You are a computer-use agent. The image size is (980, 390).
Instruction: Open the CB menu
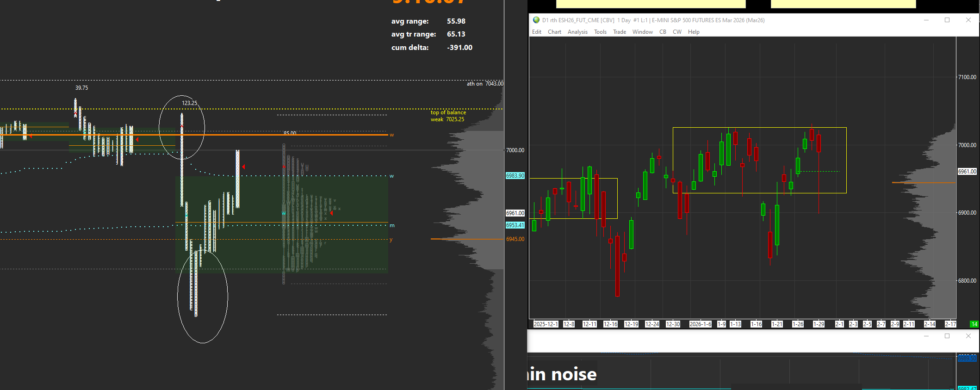[663, 32]
